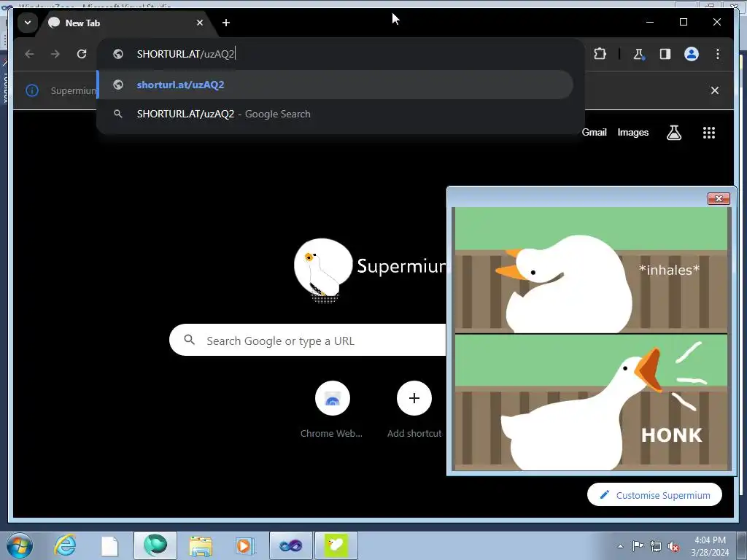This screenshot has height=560, width=747.
Task: Choose the shorturl.at/uzAQ2 URL suggestion
Action: [336, 85]
